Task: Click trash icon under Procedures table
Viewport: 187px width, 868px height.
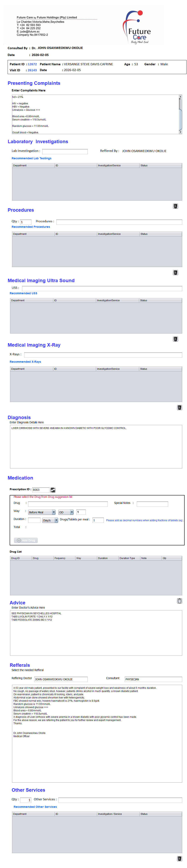Action: pos(175,272)
